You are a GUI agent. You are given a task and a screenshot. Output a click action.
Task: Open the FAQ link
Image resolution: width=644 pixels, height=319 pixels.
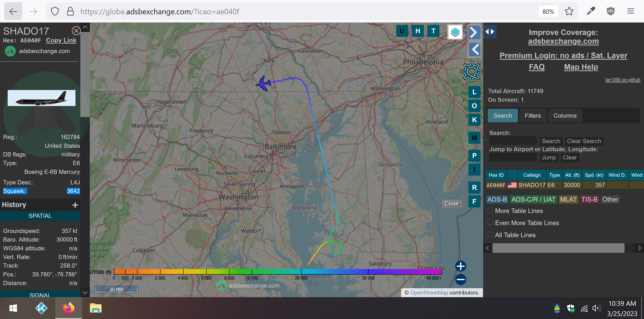(536, 67)
